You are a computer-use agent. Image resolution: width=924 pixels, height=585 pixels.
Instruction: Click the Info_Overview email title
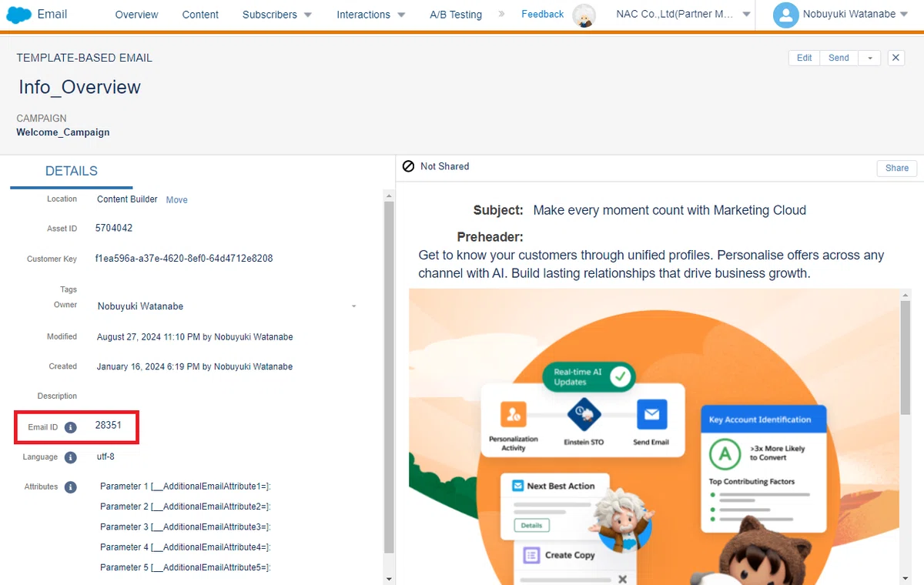pos(80,87)
